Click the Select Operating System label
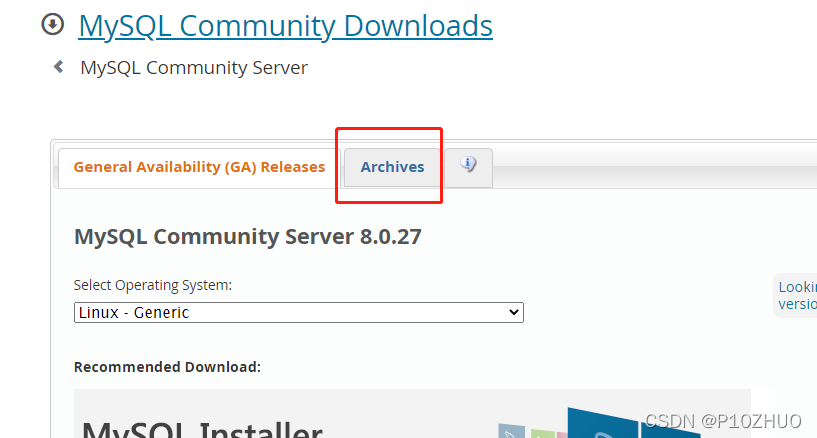This screenshot has height=438, width=817. [x=153, y=285]
